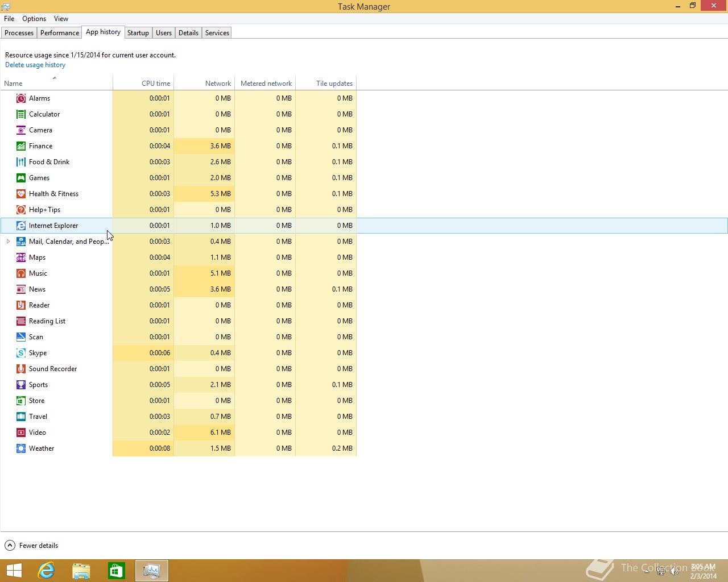Switch to the Users tab
The height and width of the screenshot is (582, 728).
[x=164, y=33]
